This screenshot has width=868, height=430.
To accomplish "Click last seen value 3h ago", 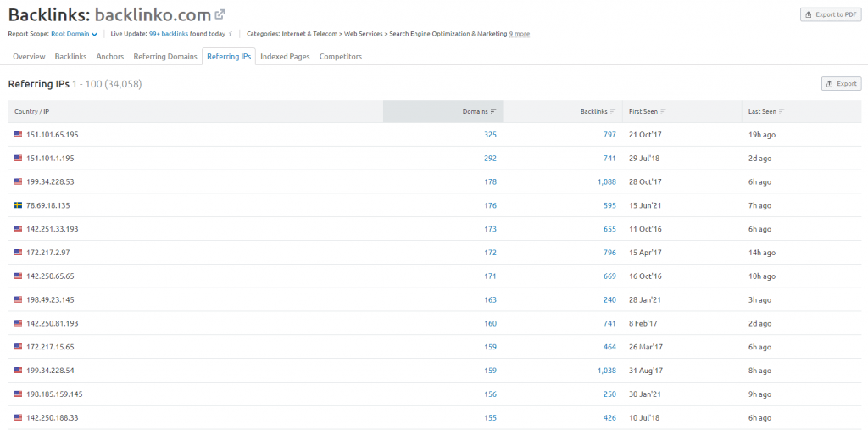I will (x=759, y=299).
